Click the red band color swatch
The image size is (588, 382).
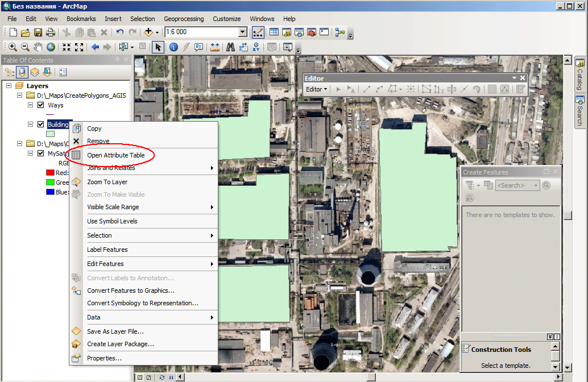click(50, 172)
